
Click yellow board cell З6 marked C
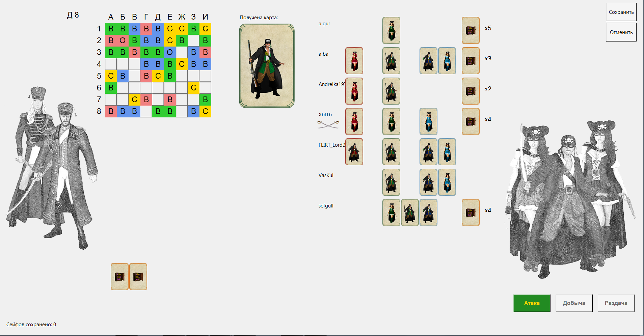(193, 88)
